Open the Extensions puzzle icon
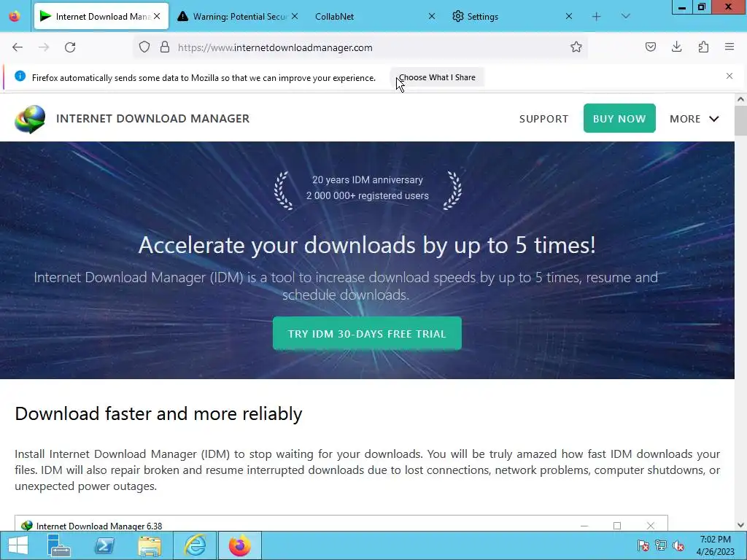Viewport: 747px width, 560px height. pyautogui.click(x=703, y=47)
